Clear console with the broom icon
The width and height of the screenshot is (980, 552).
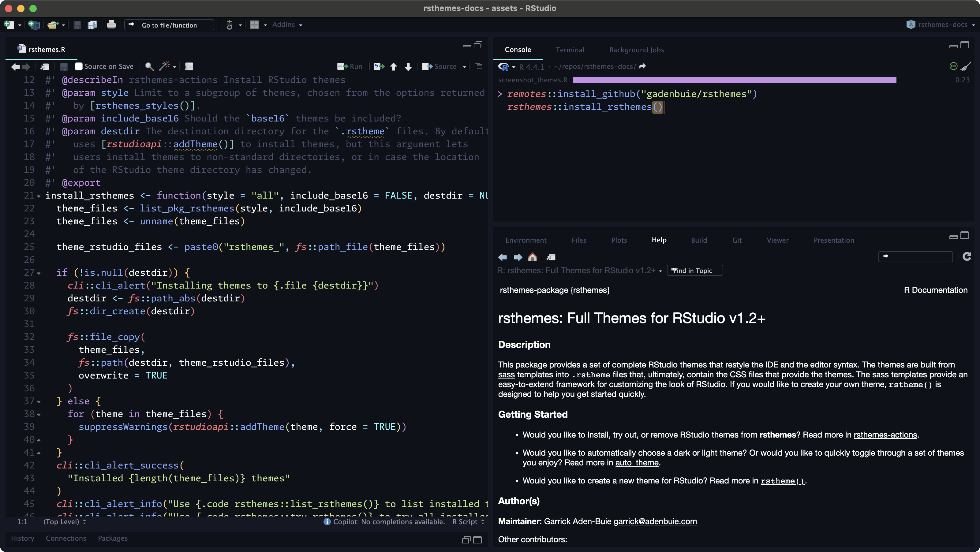pyautogui.click(x=966, y=66)
